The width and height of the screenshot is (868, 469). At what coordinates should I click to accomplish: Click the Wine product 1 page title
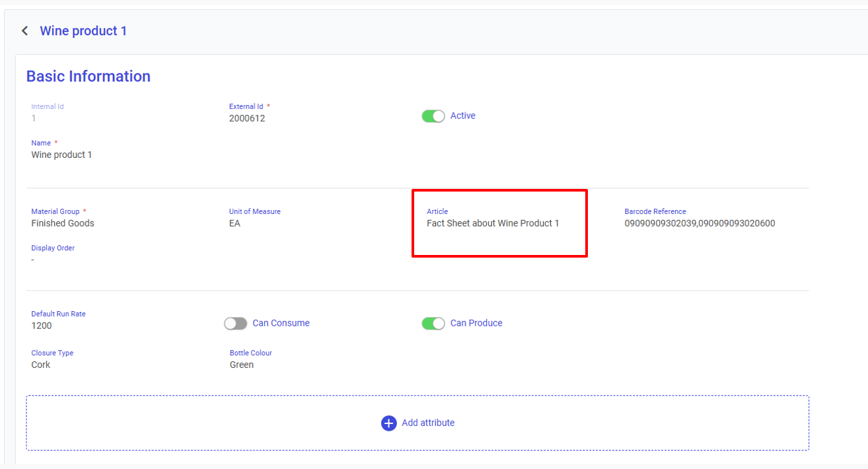(x=83, y=31)
